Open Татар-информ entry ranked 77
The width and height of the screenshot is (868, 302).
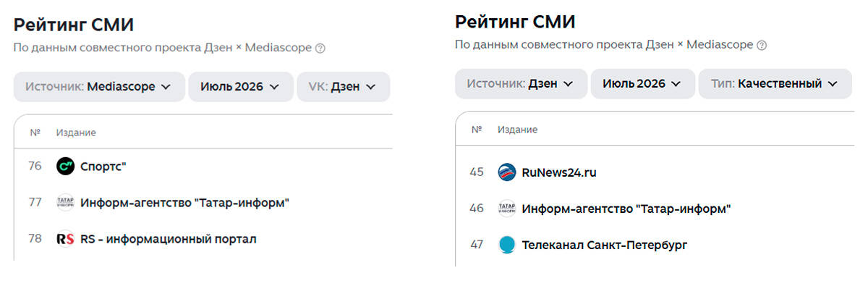[185, 203]
